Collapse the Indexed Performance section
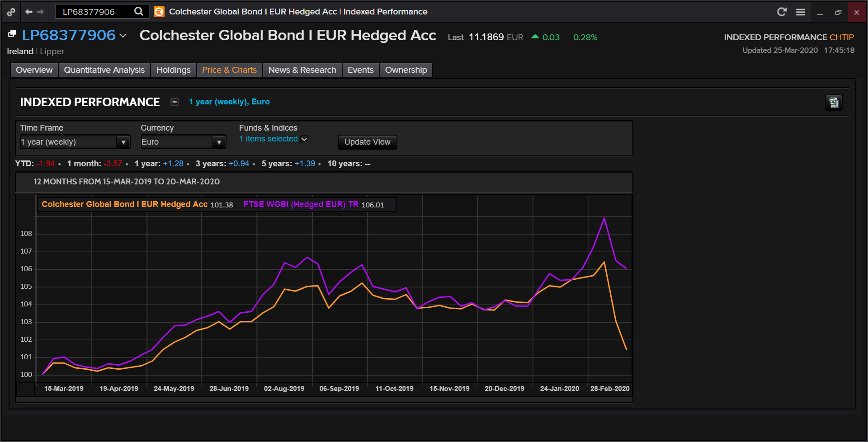868x442 pixels. point(175,102)
